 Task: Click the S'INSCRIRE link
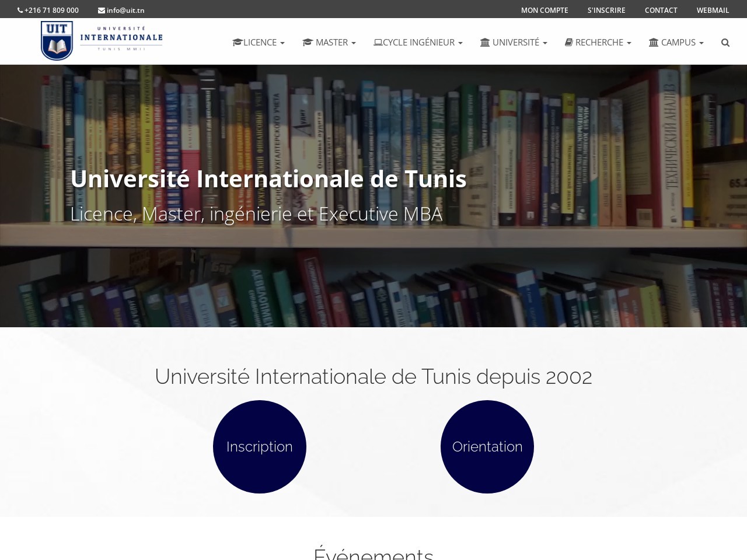606,10
